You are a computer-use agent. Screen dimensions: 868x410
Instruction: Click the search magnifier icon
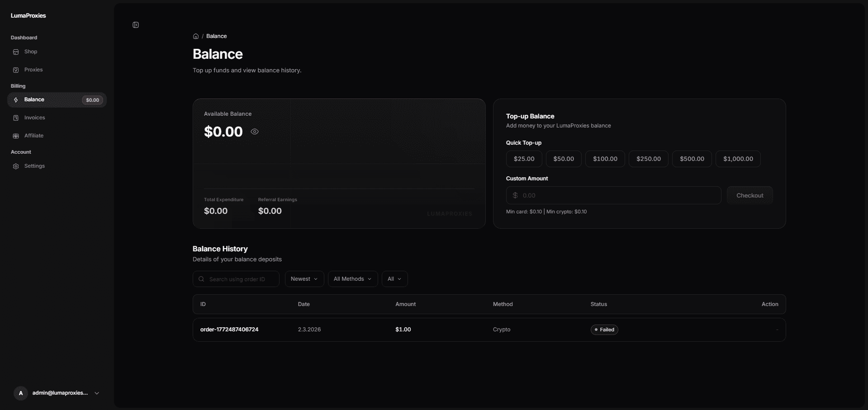201,279
